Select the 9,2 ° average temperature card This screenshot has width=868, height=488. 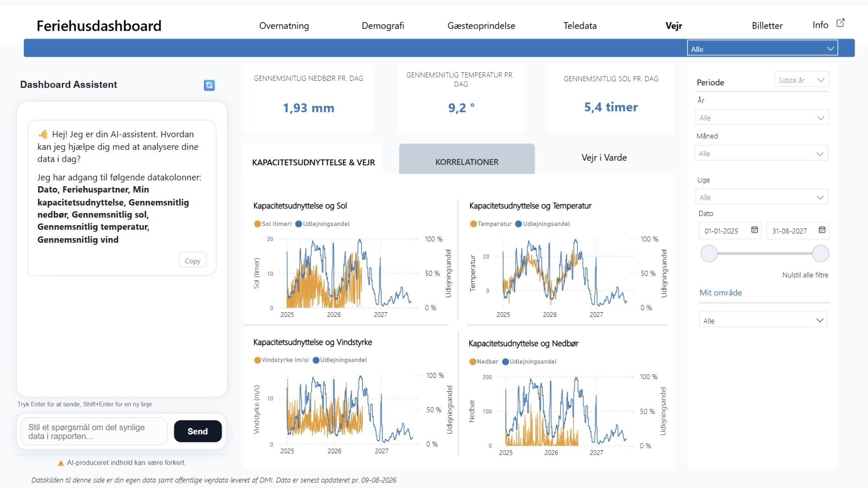pos(461,99)
